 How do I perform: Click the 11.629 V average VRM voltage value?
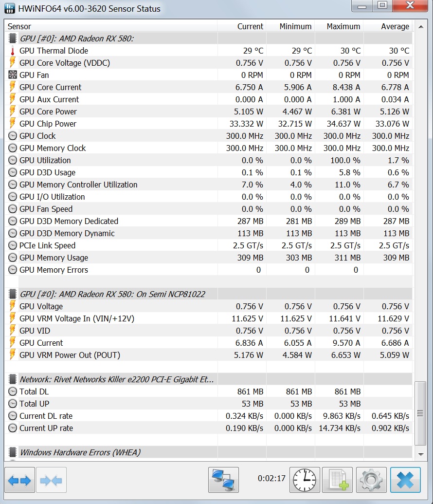[393, 318]
